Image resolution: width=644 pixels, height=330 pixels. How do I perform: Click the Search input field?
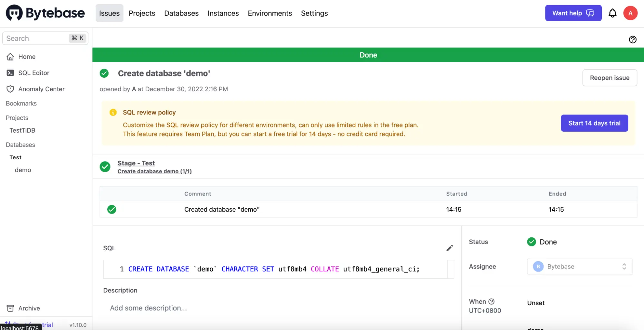(45, 38)
